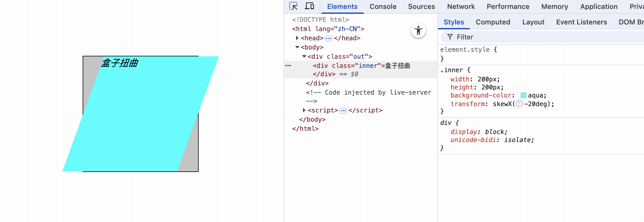Viewport: 644px width, 222px height.
Task: Select the Computed subtab
Action: pos(493,22)
